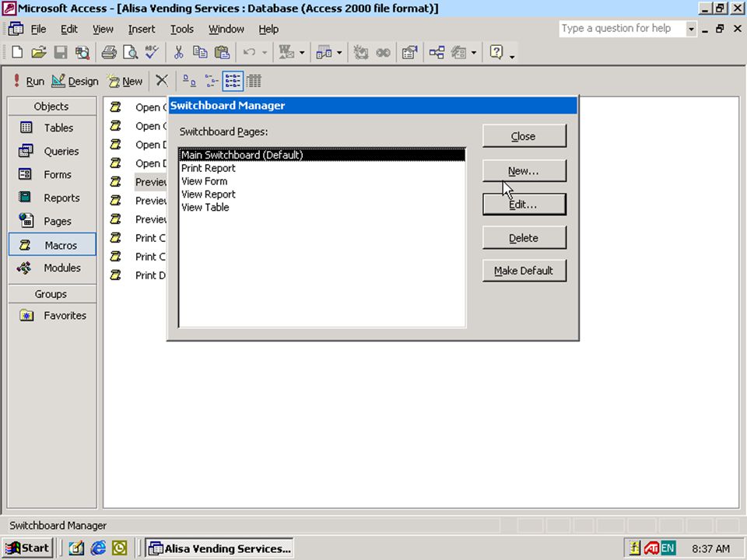Viewport: 747px width, 560px height.
Task: Click the Analyze toolbar icon
Action: click(324, 52)
